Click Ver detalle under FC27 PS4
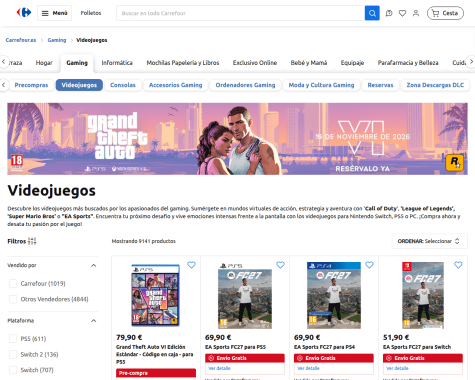475x380 pixels. coord(308,368)
